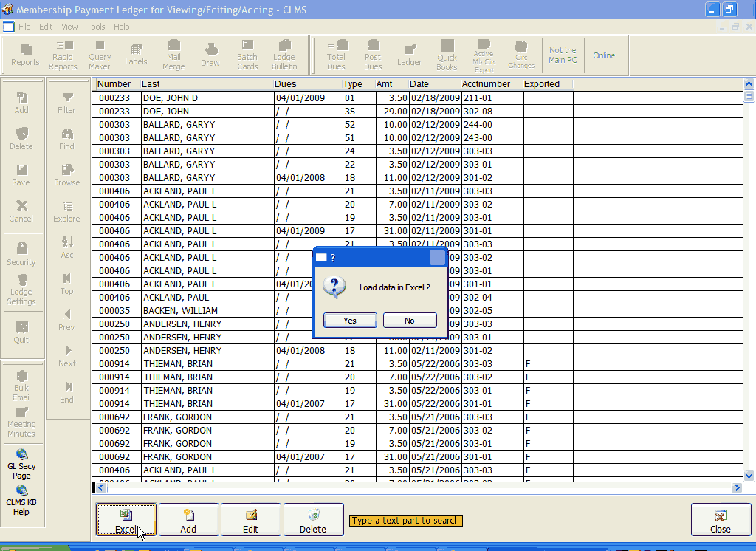Click the search text field
Image resolution: width=756 pixels, height=551 pixels.
406,521
